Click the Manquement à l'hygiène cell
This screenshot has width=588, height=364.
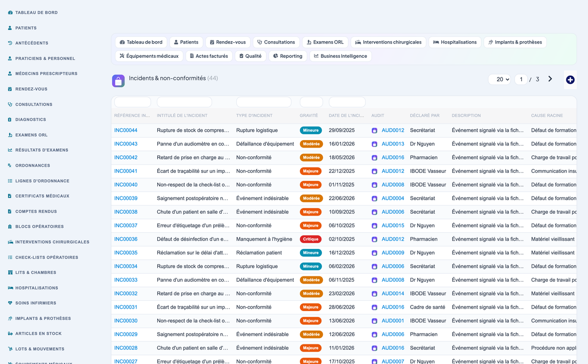pos(264,239)
